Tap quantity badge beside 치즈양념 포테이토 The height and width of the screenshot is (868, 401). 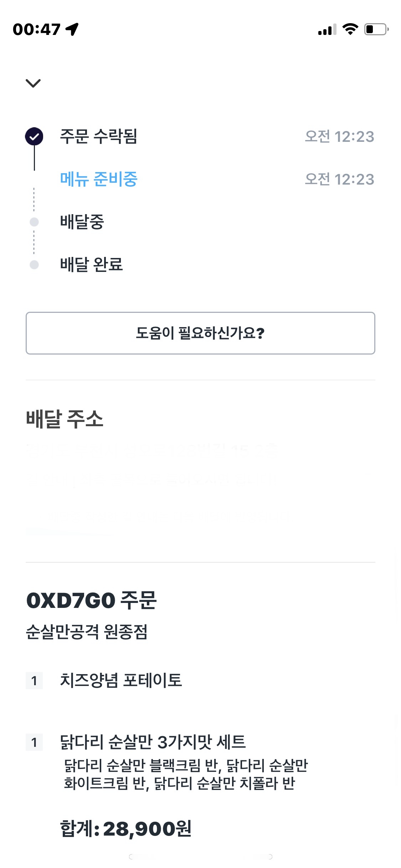pyautogui.click(x=34, y=681)
